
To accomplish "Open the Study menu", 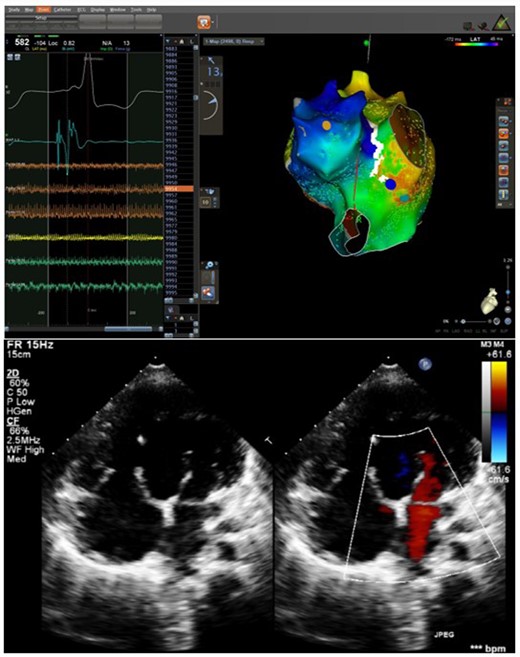I will click(14, 10).
